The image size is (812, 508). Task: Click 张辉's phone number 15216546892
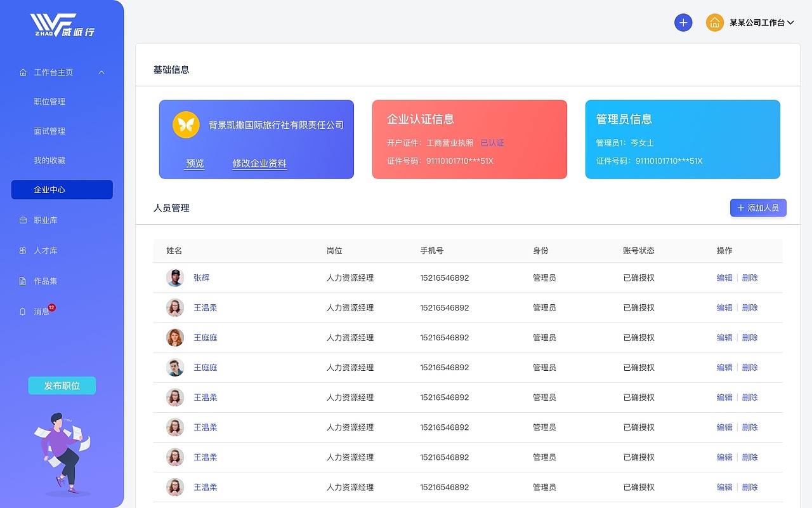(445, 277)
